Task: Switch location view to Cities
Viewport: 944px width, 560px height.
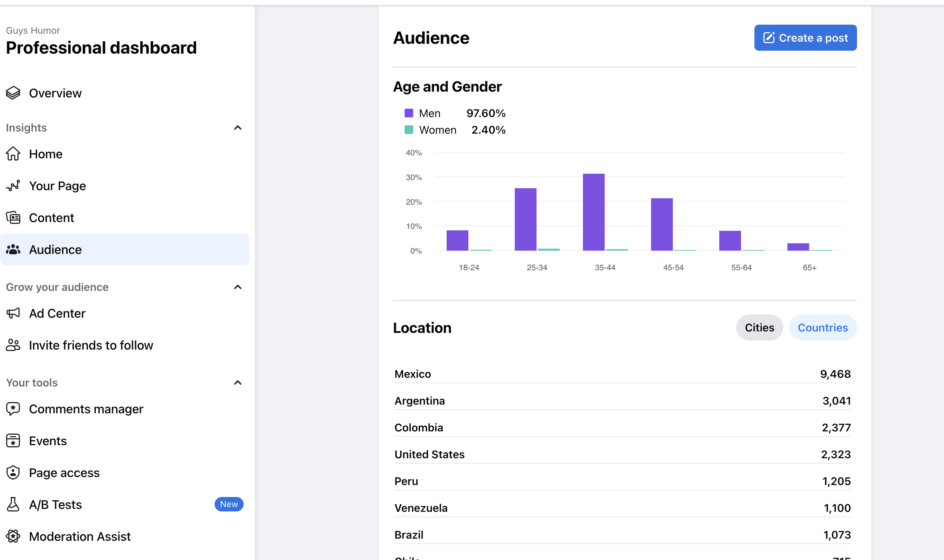Action: tap(759, 327)
